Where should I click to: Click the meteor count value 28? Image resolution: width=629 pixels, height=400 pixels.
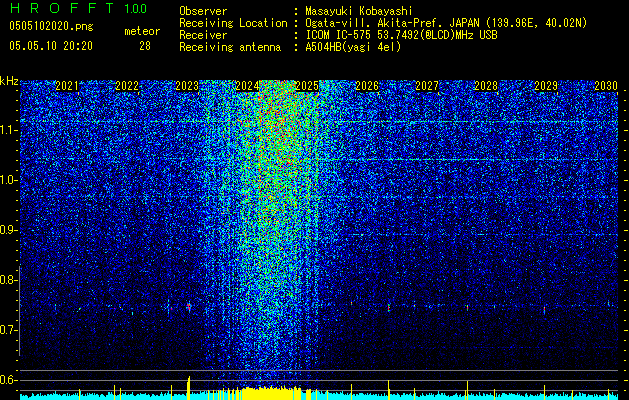pos(145,46)
